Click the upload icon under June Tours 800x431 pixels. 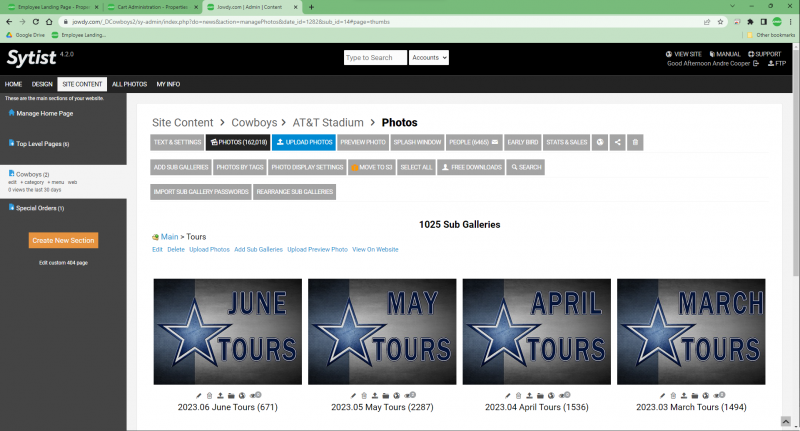coord(220,395)
